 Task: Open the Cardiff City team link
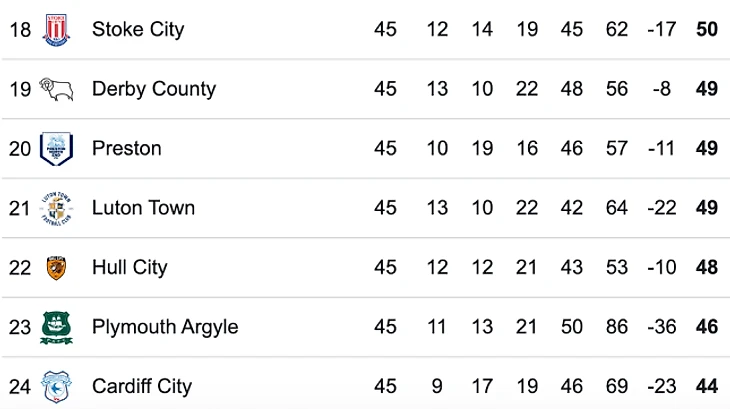tap(142, 386)
